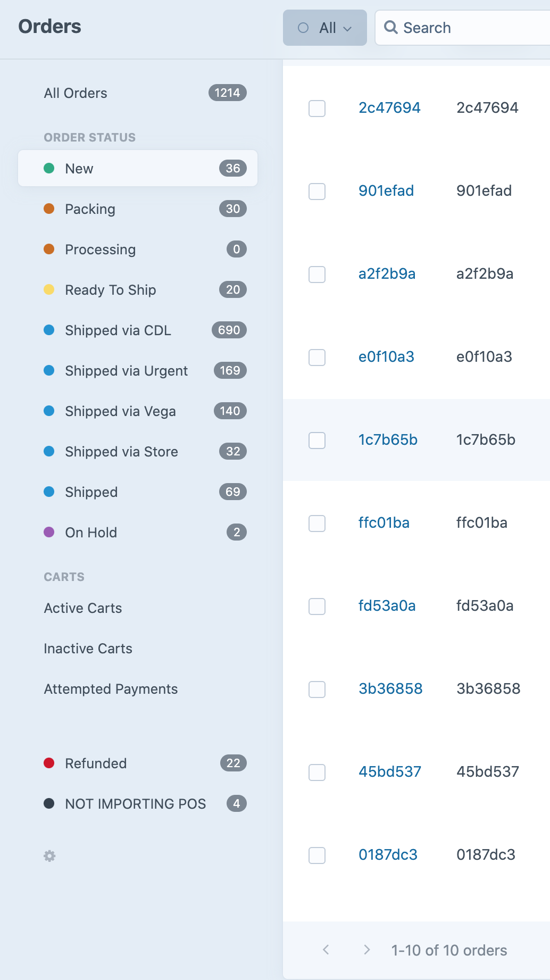The height and width of the screenshot is (980, 550).
Task: Open order 901efad
Action: 387,190
